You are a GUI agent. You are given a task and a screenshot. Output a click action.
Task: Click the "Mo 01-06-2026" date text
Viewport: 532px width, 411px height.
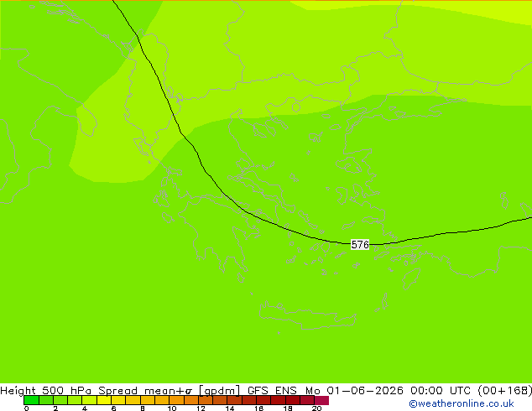pyautogui.click(x=354, y=390)
